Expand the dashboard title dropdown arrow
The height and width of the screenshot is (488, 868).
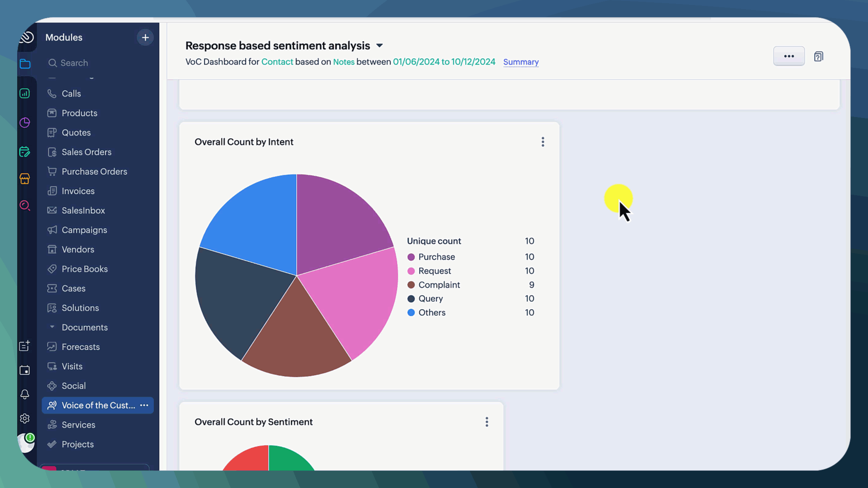pyautogui.click(x=380, y=46)
